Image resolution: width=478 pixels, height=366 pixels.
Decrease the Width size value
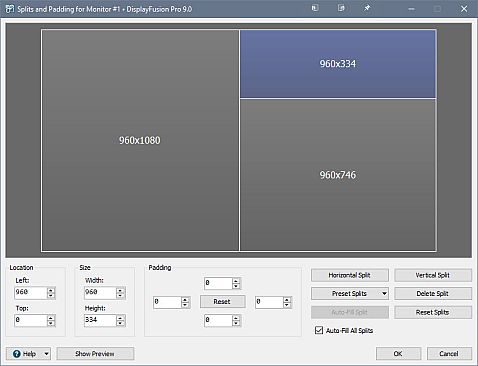120,296
